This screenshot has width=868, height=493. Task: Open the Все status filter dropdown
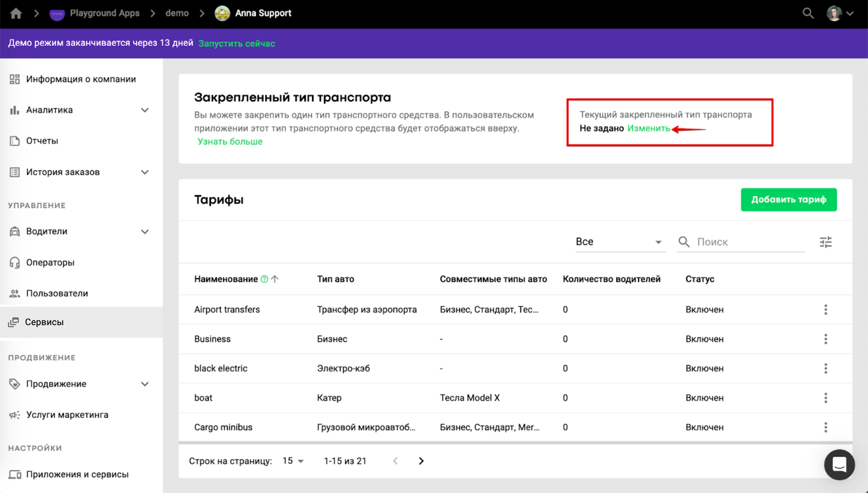pos(619,242)
